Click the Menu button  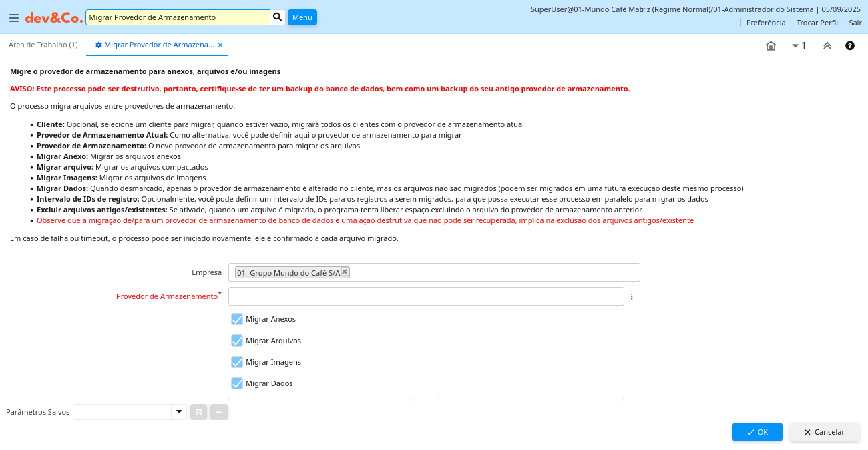[302, 17]
